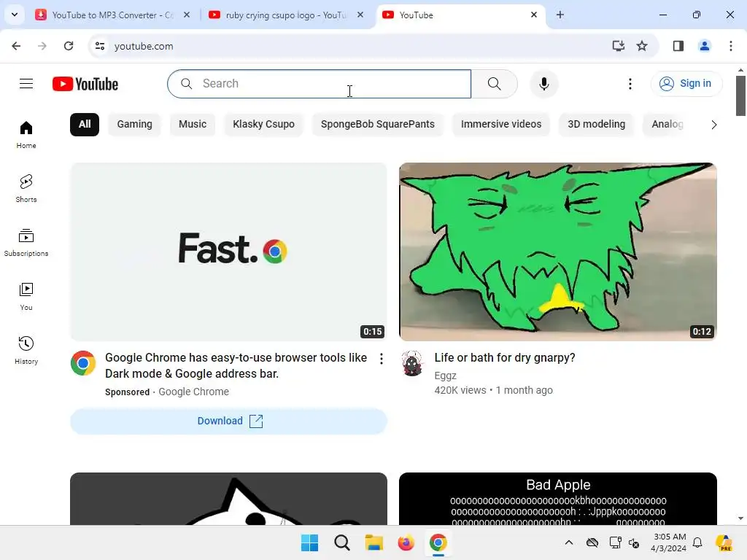Click the Google Chrome advertiser avatar
Viewport: 747px width, 560px height.
pos(83,363)
